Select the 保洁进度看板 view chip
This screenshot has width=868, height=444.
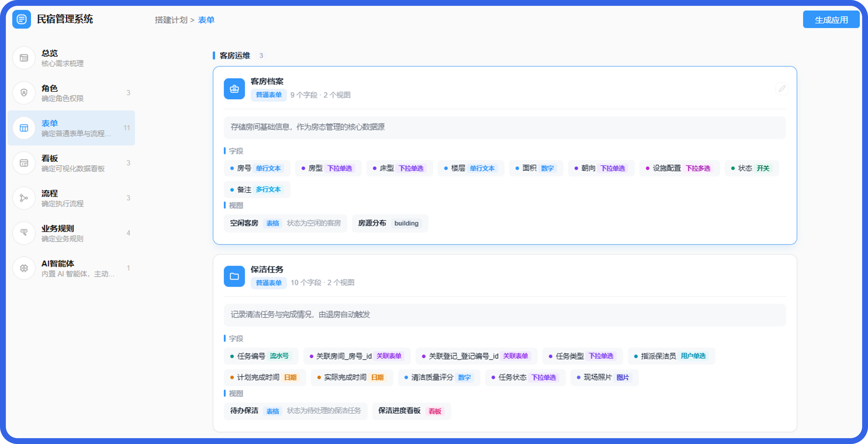pos(411,411)
